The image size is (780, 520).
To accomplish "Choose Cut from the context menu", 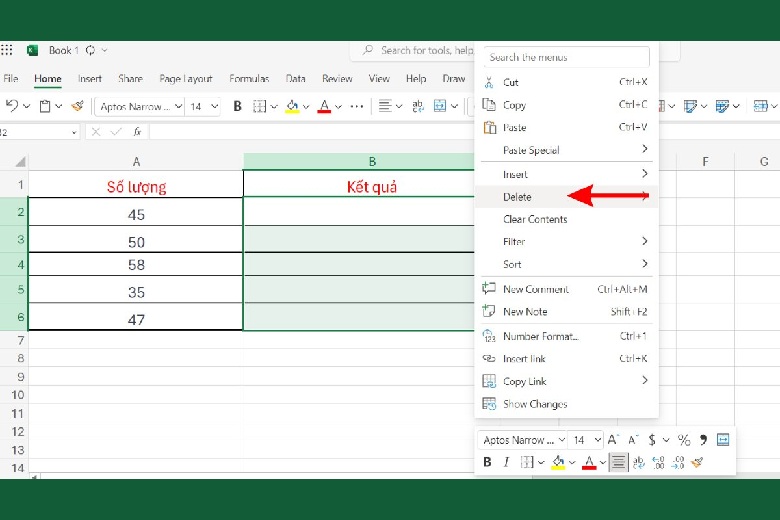I will [567, 83].
